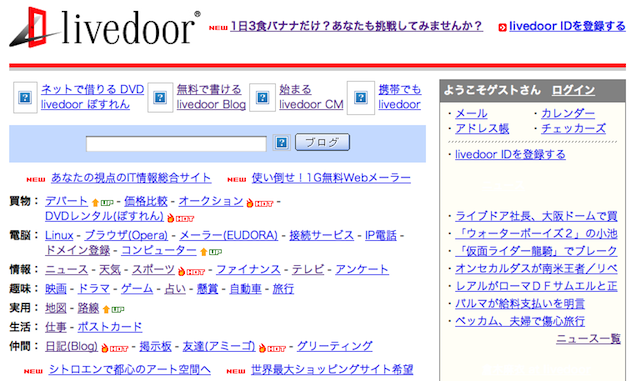Image resolution: width=636 pixels, height=381 pixels.
Task: Open ニュース in the 情報 row
Action: coord(67,269)
